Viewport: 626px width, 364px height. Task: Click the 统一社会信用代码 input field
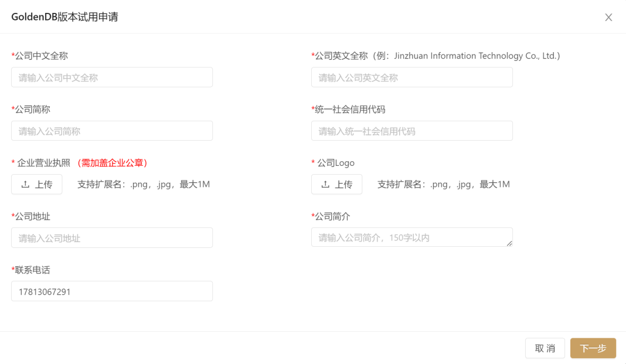[411, 130]
